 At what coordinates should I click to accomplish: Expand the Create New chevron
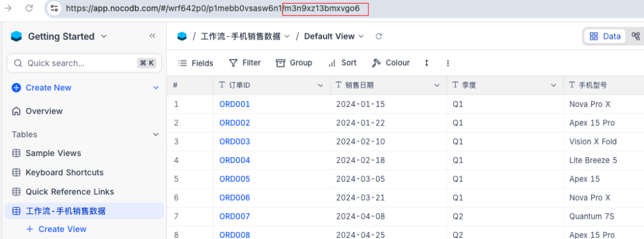[156, 88]
